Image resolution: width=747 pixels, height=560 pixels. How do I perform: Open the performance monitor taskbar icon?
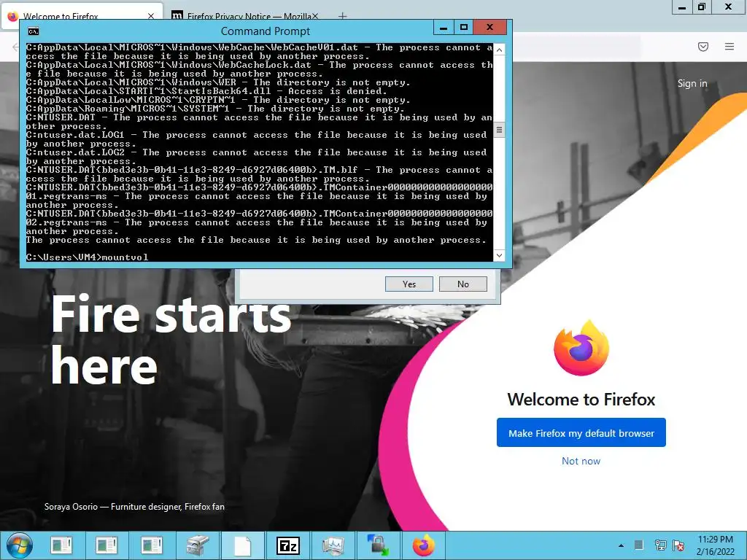(x=333, y=545)
